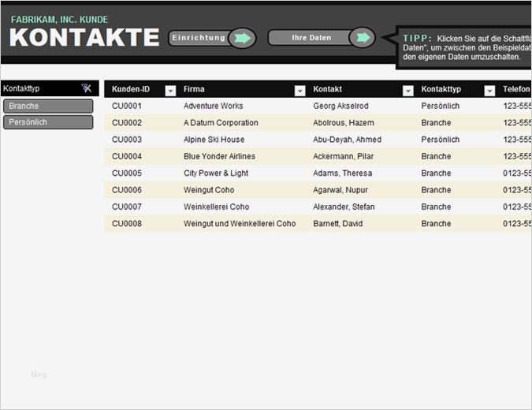Image resolution: width=532 pixels, height=410 pixels.
Task: Select the Adventure Works cell
Action: (x=213, y=106)
